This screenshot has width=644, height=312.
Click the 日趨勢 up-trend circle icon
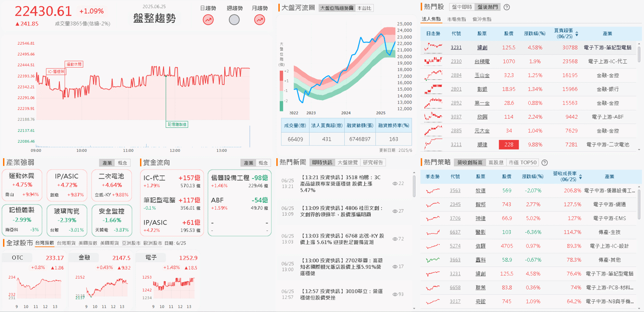point(208,19)
